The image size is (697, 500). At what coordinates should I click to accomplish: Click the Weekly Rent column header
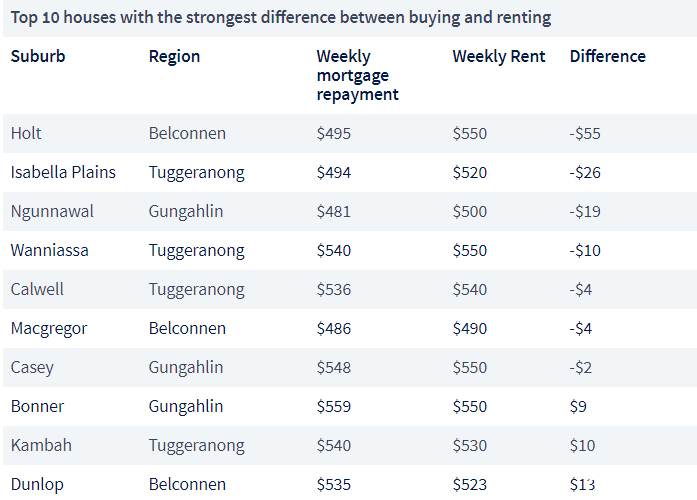[x=499, y=56]
